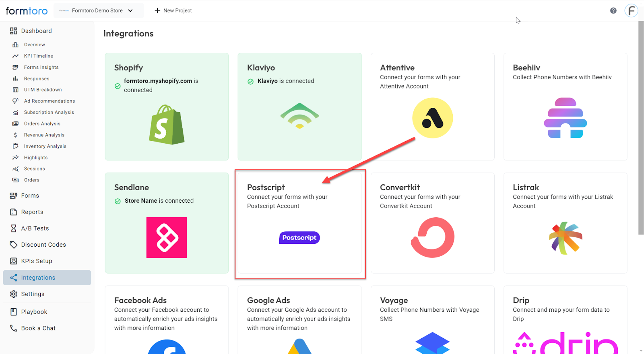Click the Orders icon under Sessions
This screenshot has width=644, height=354.
tap(15, 180)
